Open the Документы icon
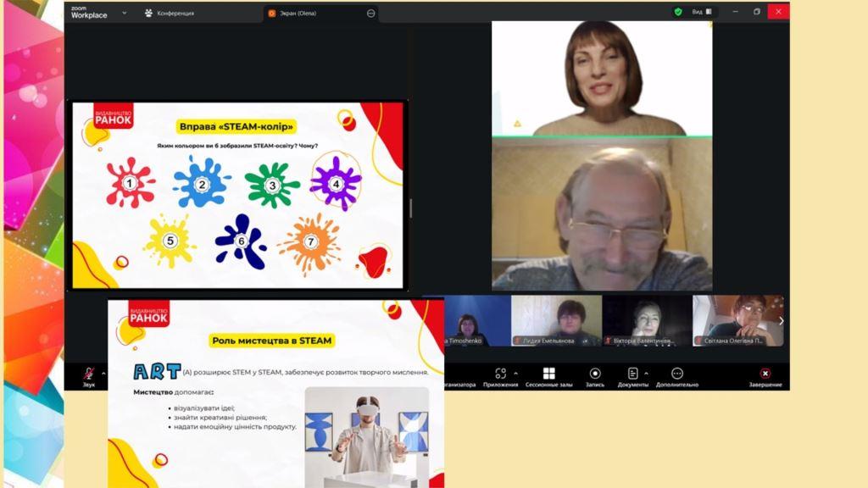Image resolution: width=868 pixels, height=488 pixels. point(632,374)
